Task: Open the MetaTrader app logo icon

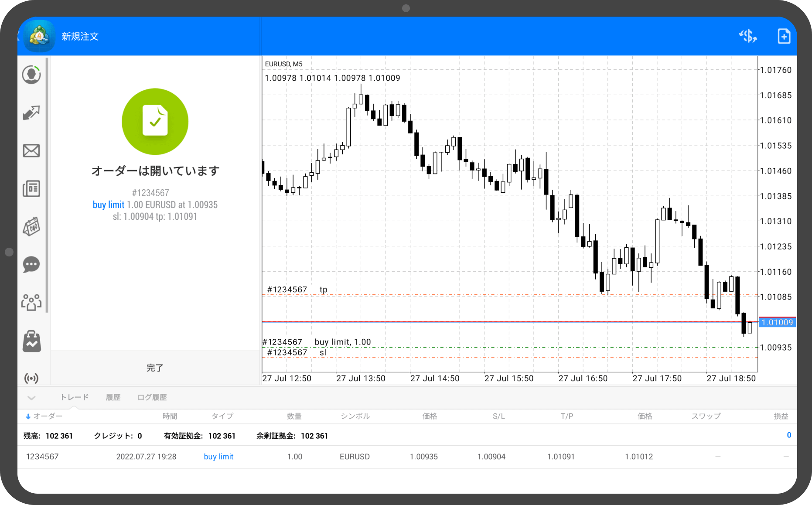Action: pos(39,36)
